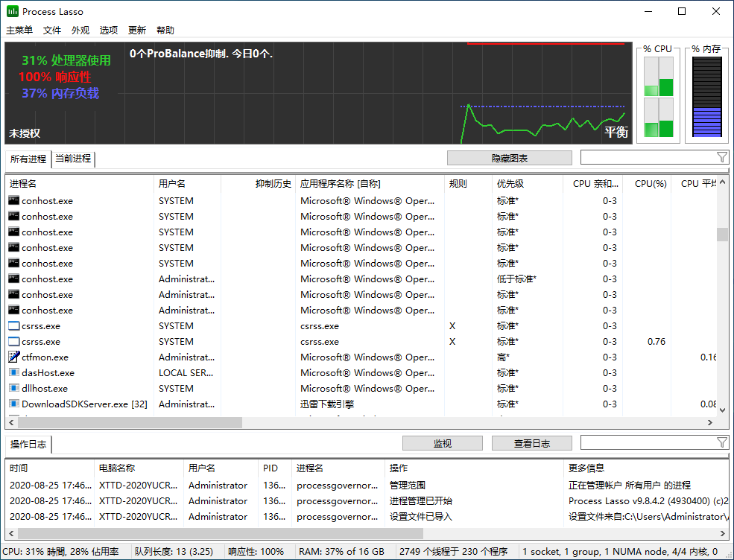Click the action log search field
The height and width of the screenshot is (560, 734).
[x=648, y=442]
